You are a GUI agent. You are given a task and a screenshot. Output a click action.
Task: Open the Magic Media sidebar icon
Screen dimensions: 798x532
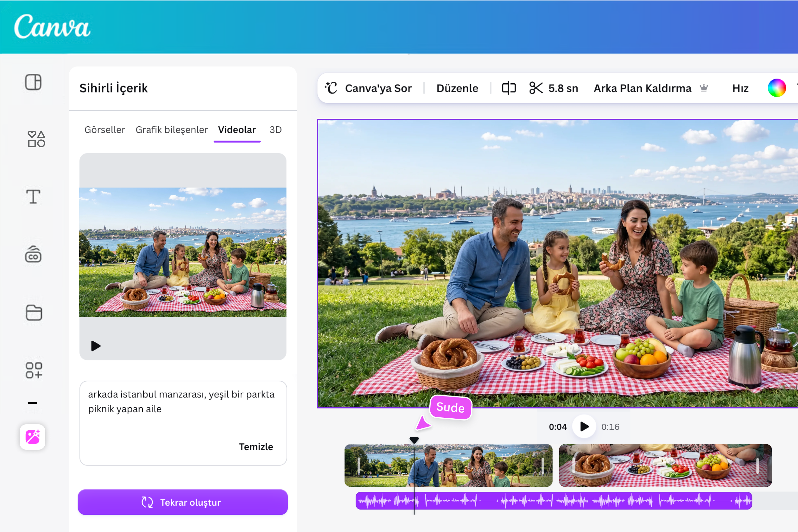point(33,437)
